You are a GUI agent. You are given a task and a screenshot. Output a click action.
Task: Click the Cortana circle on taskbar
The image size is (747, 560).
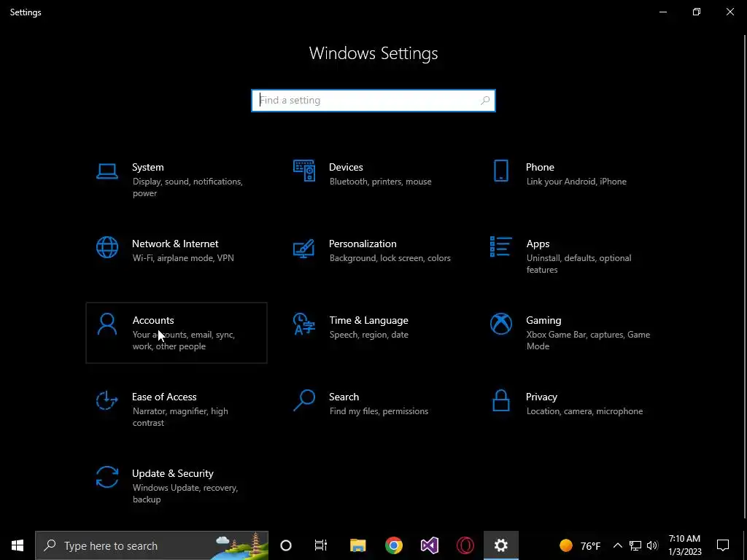click(286, 545)
